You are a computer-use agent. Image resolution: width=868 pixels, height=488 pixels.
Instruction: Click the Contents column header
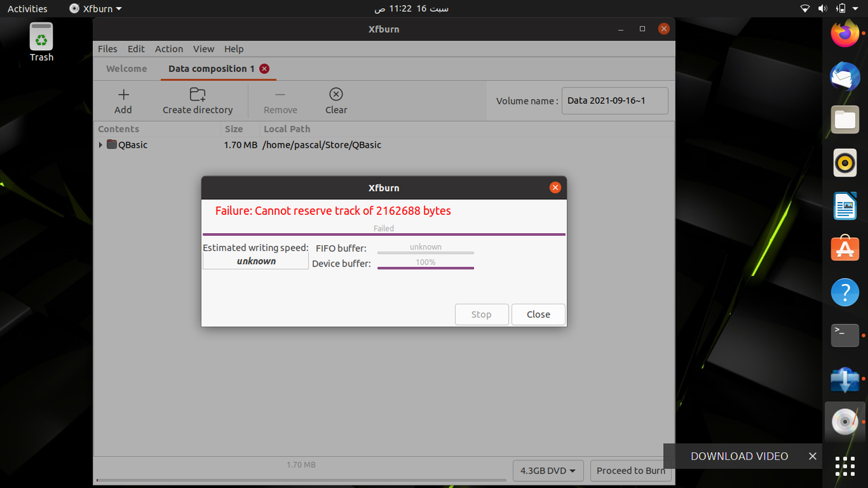159,129
